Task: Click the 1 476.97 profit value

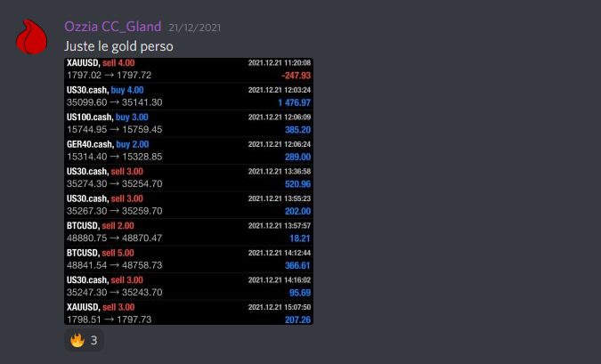Action: 295,102
